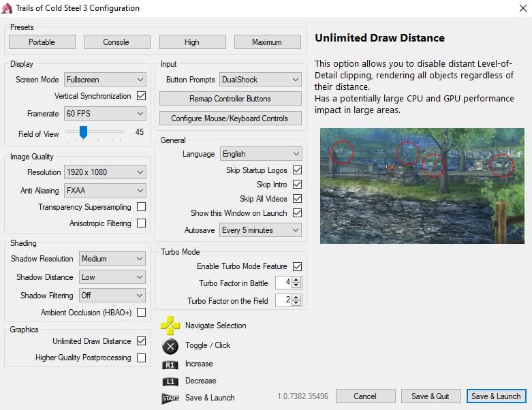This screenshot has width=532, height=410.
Task: Decrease Turbo Factor on the Field down arrow
Action: [x=296, y=302]
